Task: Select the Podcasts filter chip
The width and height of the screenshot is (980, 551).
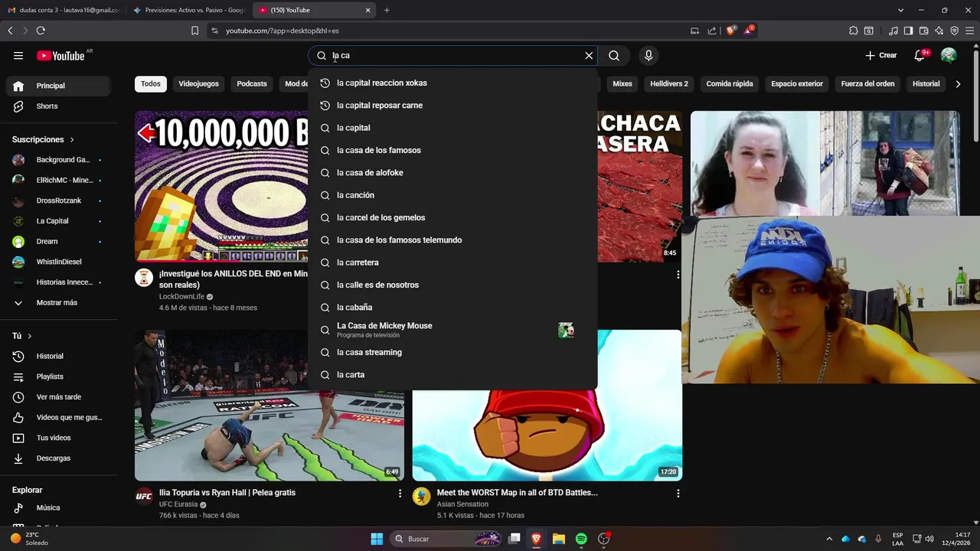Action: coord(252,83)
